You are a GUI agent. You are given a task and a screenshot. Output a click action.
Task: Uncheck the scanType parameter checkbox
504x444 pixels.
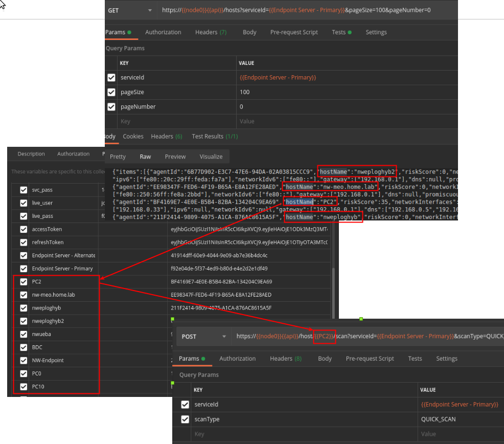[185, 419]
